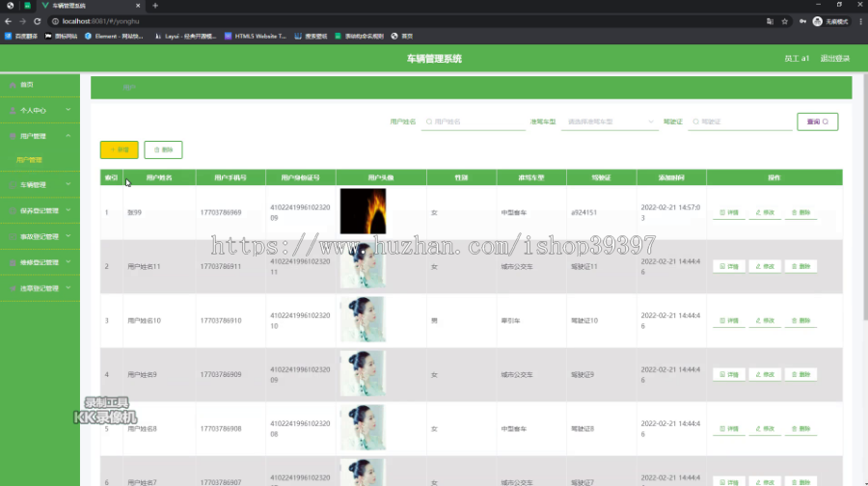Click the browser back arrow
The image size is (868, 486).
[8, 21]
